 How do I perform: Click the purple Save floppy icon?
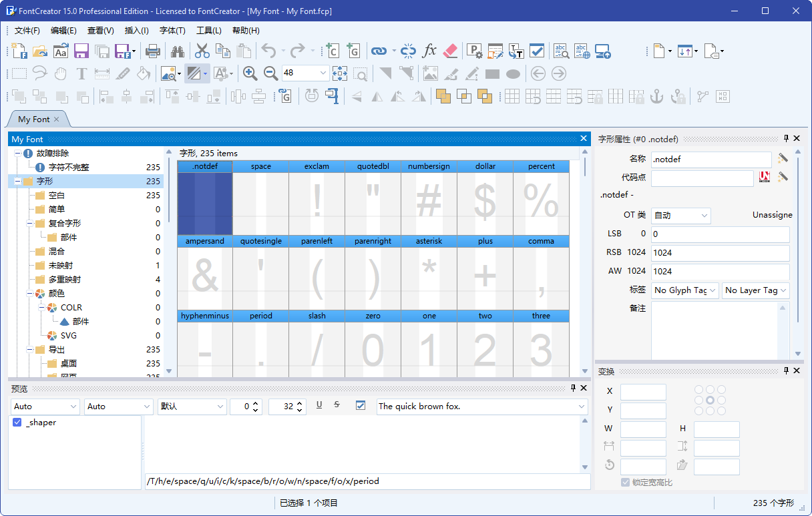pyautogui.click(x=81, y=51)
